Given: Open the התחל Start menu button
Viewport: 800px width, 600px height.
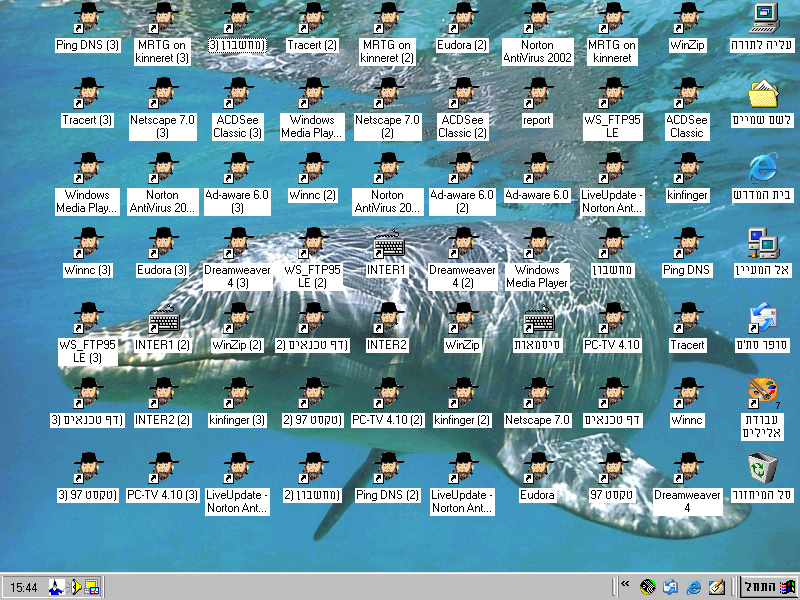Looking at the screenshot, I should (x=769, y=587).
